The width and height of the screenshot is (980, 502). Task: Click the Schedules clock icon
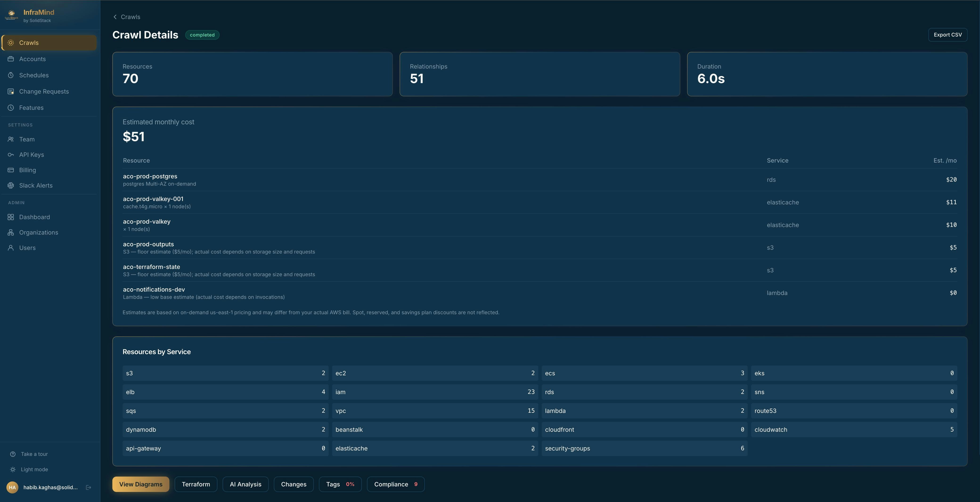pyautogui.click(x=11, y=75)
